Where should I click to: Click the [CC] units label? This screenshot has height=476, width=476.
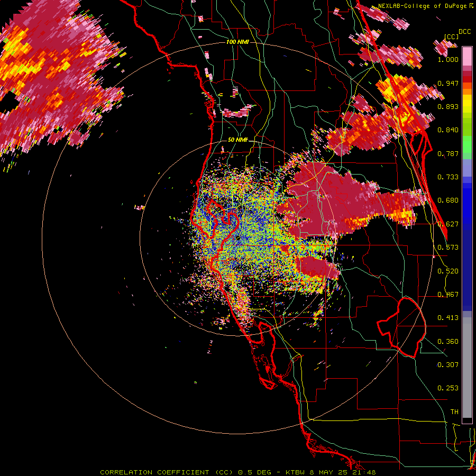(452, 36)
